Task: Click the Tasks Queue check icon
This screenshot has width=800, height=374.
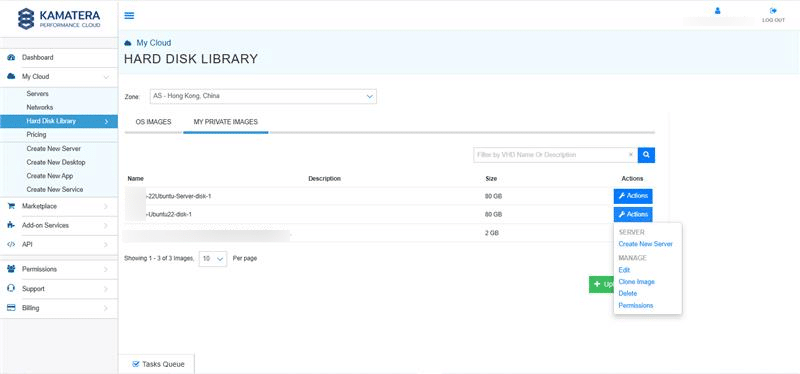Action: [135, 364]
